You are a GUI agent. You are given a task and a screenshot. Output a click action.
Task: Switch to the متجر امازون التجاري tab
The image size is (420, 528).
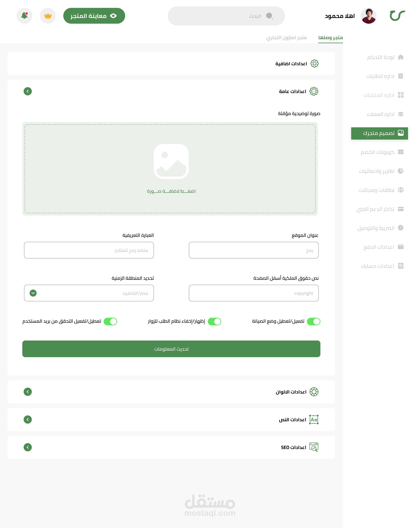tap(286, 38)
